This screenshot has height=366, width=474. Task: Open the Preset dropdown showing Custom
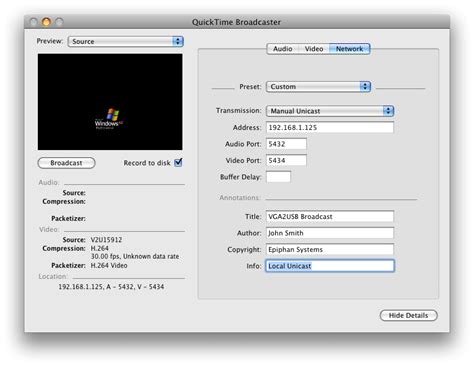318,87
